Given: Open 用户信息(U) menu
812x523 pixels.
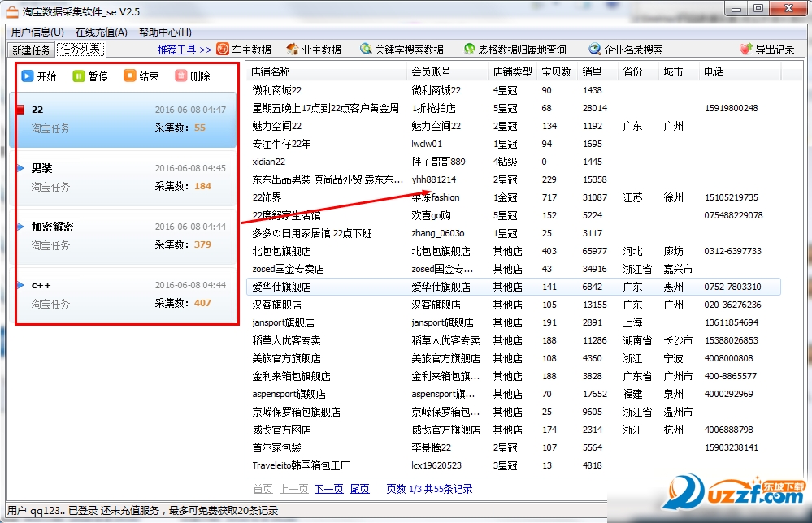Looking at the screenshot, I should tap(37, 32).
